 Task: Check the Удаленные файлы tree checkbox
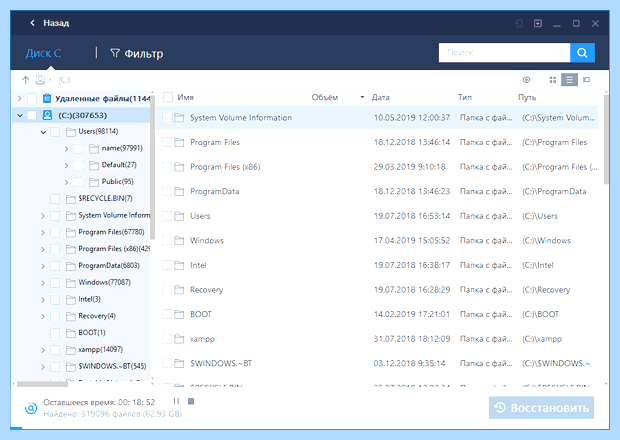point(32,98)
